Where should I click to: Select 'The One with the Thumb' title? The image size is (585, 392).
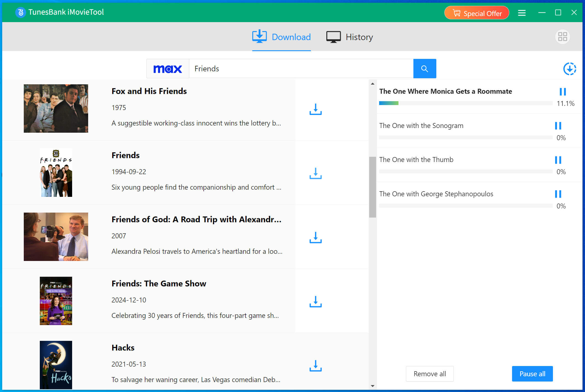416,160
